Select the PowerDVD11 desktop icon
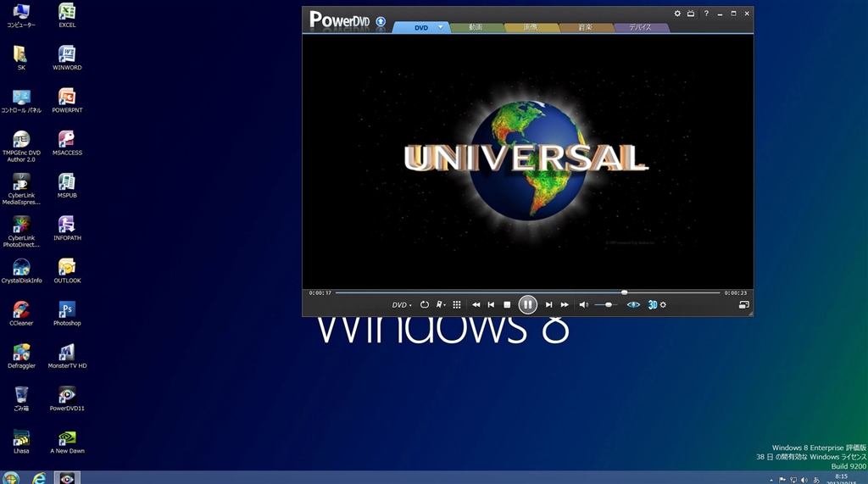868x484 pixels. [x=67, y=399]
